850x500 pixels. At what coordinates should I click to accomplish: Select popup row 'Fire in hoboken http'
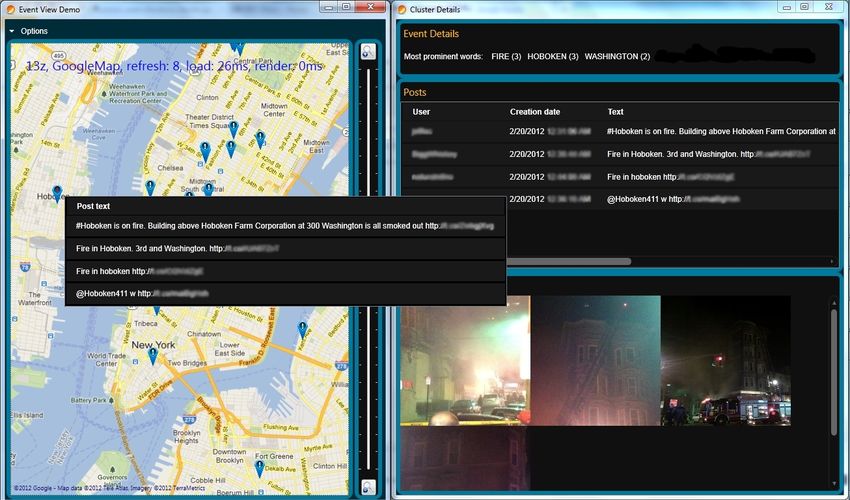click(x=285, y=271)
